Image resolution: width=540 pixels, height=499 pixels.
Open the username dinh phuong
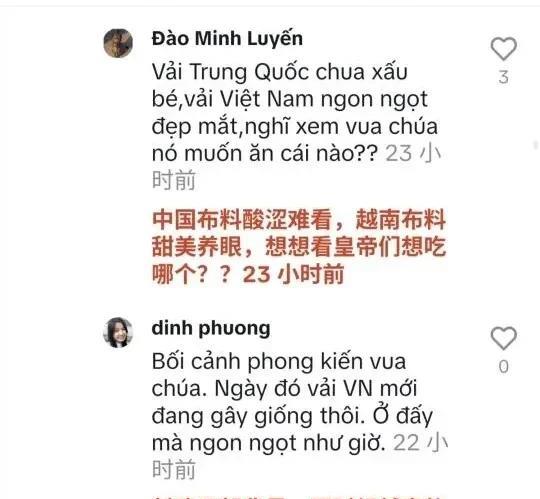coord(211,328)
